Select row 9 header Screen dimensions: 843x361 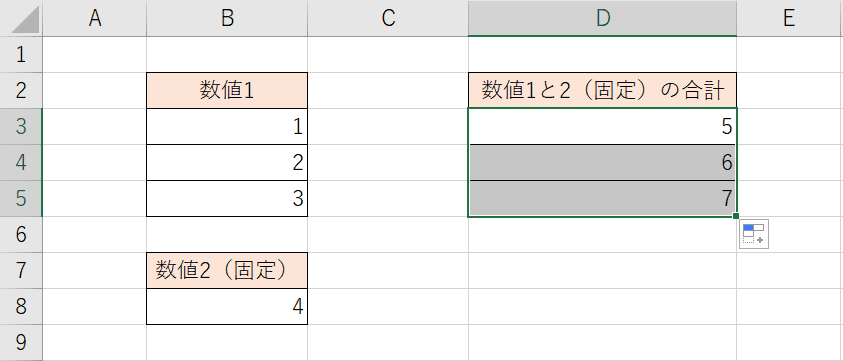(x=21, y=343)
